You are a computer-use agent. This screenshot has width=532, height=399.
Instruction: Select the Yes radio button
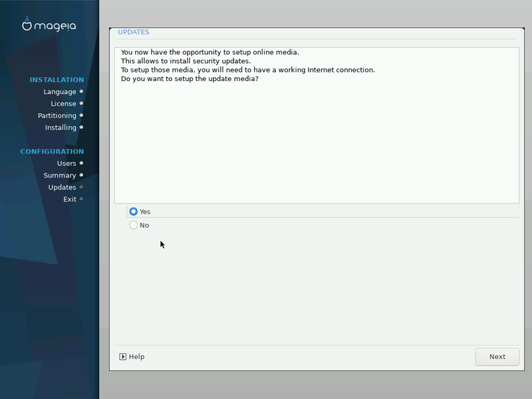click(x=134, y=211)
